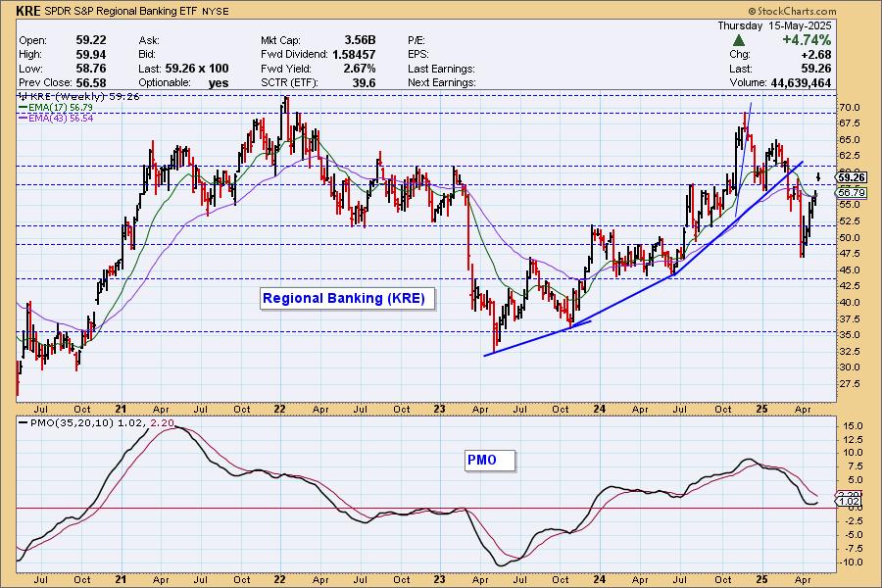Click the -10.0 label on the PMO axis
Image resolution: width=882 pixels, height=588 pixels.
tap(851, 563)
